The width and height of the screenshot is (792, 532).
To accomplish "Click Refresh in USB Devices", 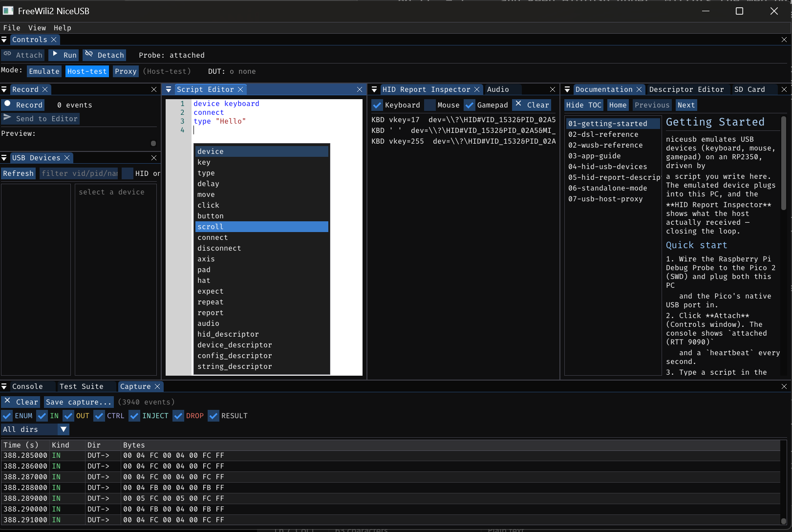I will pos(19,173).
